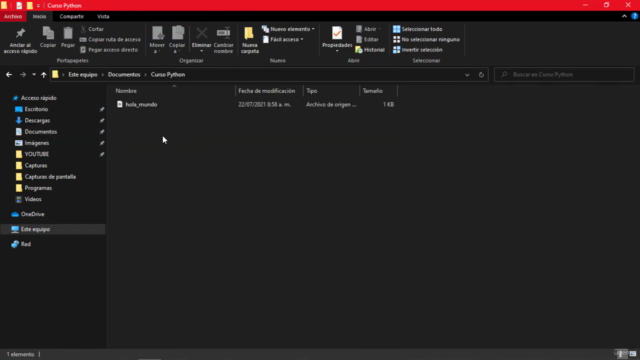Switch to the Inicio ribbon tab
The width and height of the screenshot is (640, 360).
click(x=39, y=16)
